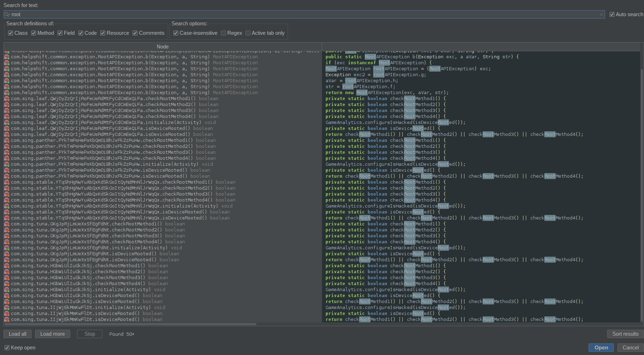
Task: Select code 'if (exc instanceof RootAPIException) {'
Action: click(378, 63)
